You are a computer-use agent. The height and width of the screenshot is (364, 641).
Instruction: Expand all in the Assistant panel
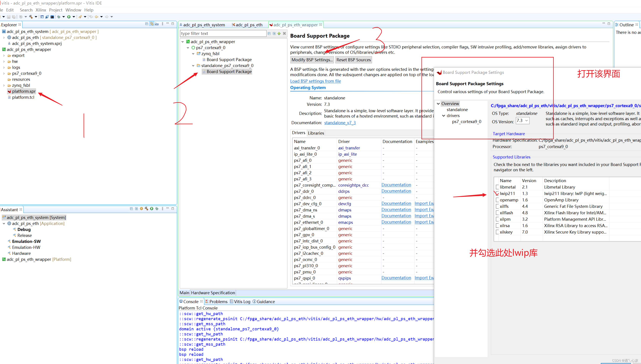tap(136, 209)
